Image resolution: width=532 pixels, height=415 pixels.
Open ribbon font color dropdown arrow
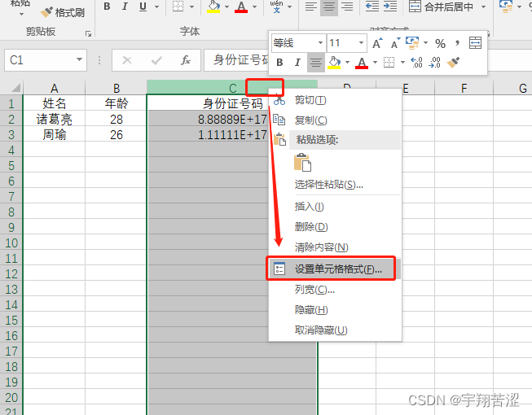254,7
